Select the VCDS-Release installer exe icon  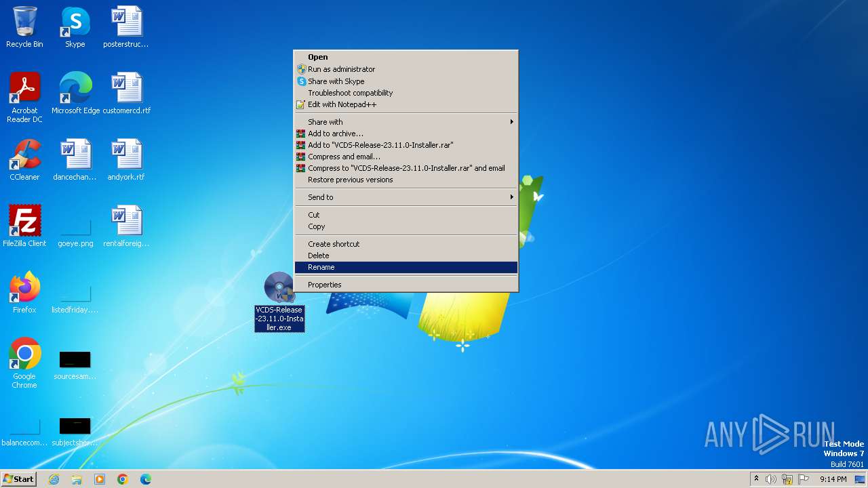279,302
